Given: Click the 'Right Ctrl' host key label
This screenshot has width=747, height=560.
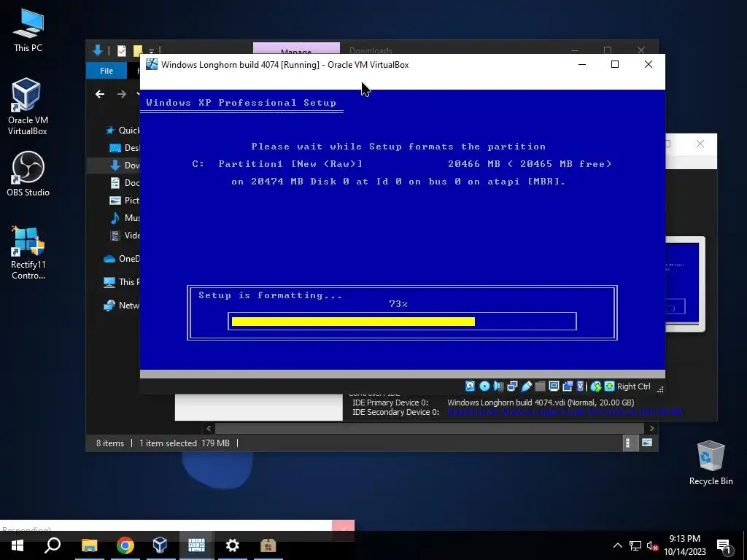Looking at the screenshot, I should pos(634,386).
